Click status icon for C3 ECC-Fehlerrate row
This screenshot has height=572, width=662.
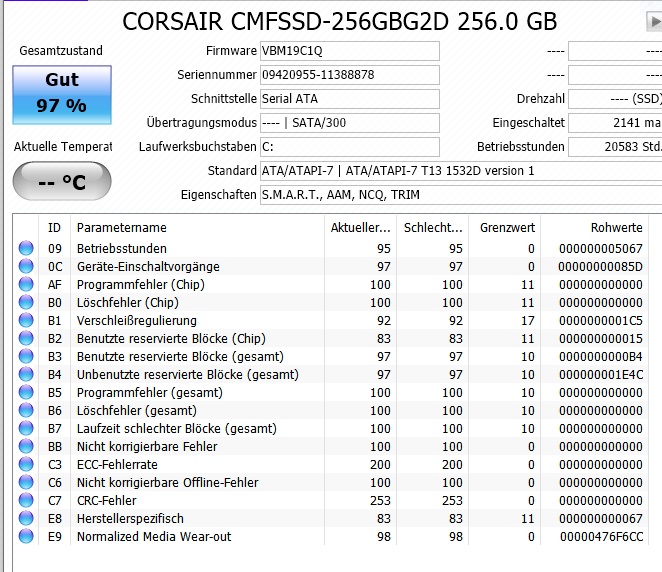coord(26,464)
